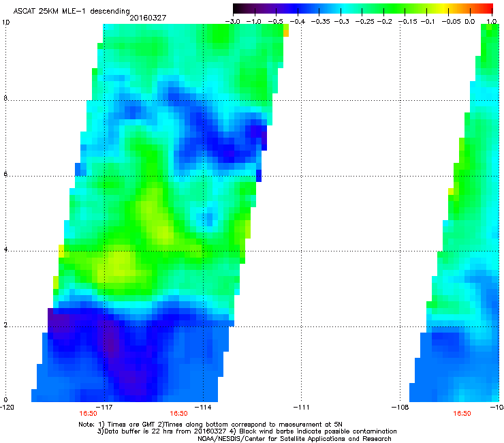Image resolution: width=504 pixels, height=443 pixels.
Task: Click the latitude axis label 4
Action: (5, 249)
